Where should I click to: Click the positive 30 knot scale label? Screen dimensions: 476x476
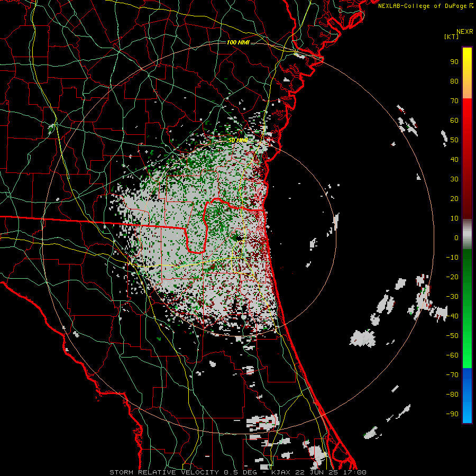[454, 179]
